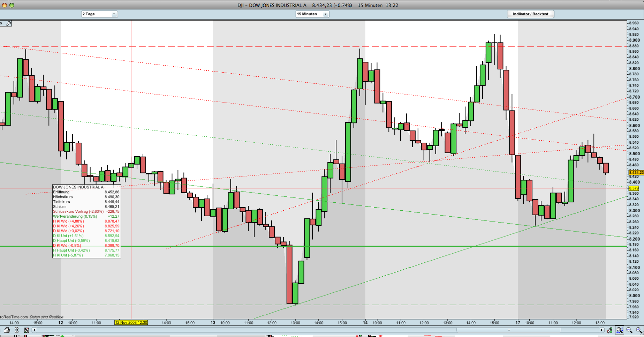
Task: Click the horizontal scrollbar thumb
Action: [x=509, y=330]
